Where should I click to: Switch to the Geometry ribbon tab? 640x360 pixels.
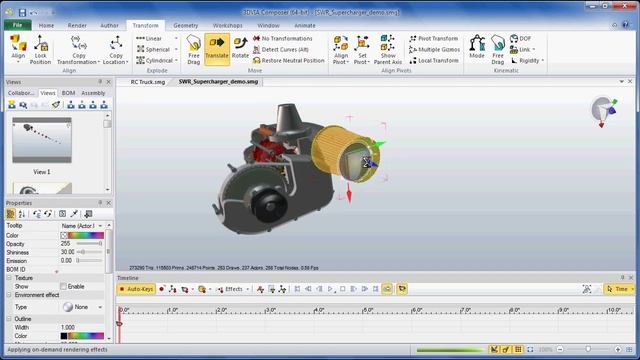pos(186,25)
